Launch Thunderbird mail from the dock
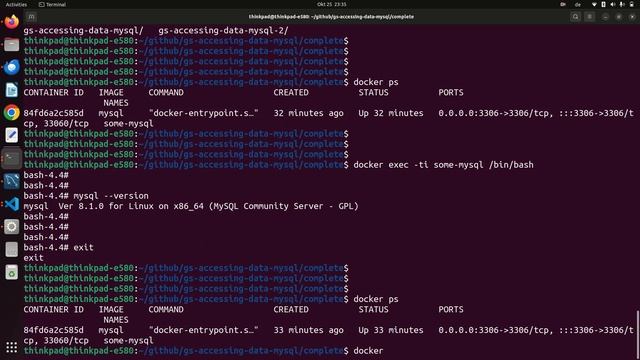This screenshot has height=360, width=640. pos(11,67)
